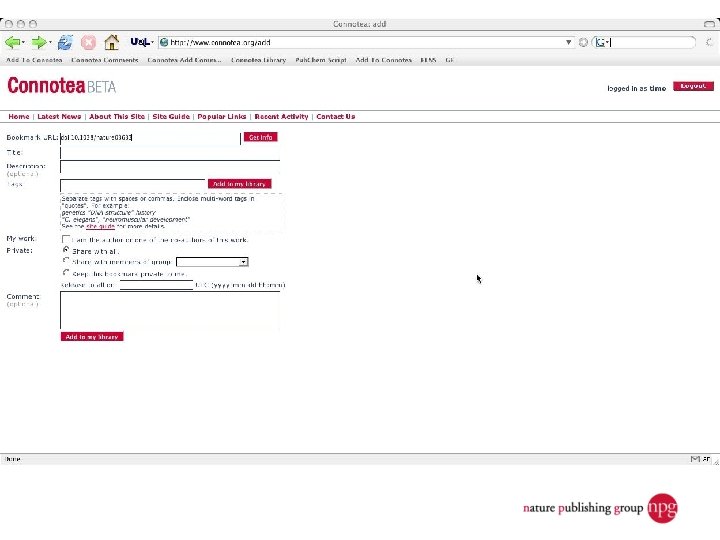The height and width of the screenshot is (540, 720).
Task: Open the share with group dropdown
Action: pos(212,262)
